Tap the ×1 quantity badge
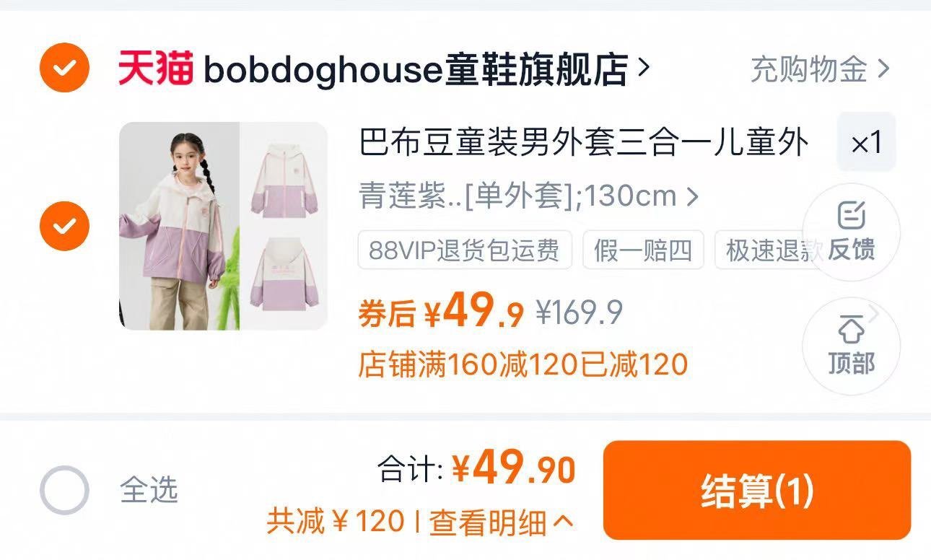Screen dimensions: 931x560 point(866,142)
